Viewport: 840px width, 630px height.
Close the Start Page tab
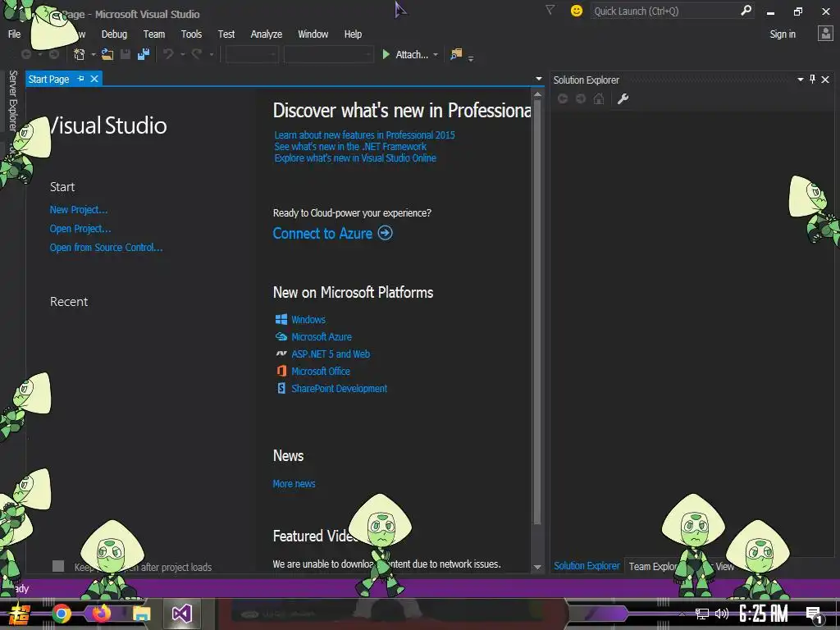coord(94,79)
